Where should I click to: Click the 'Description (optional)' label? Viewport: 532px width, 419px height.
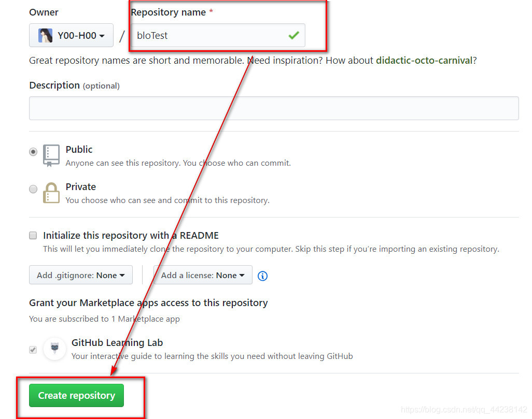pyautogui.click(x=74, y=85)
